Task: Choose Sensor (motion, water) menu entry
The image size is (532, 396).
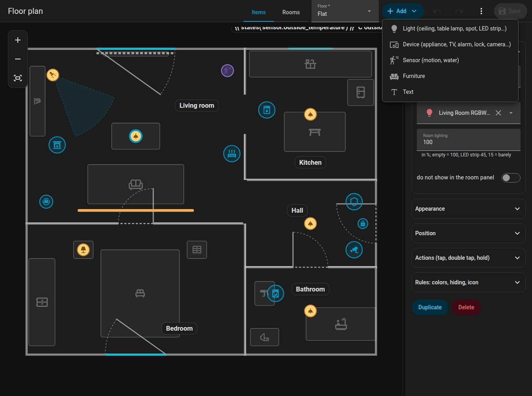Action: [450, 60]
